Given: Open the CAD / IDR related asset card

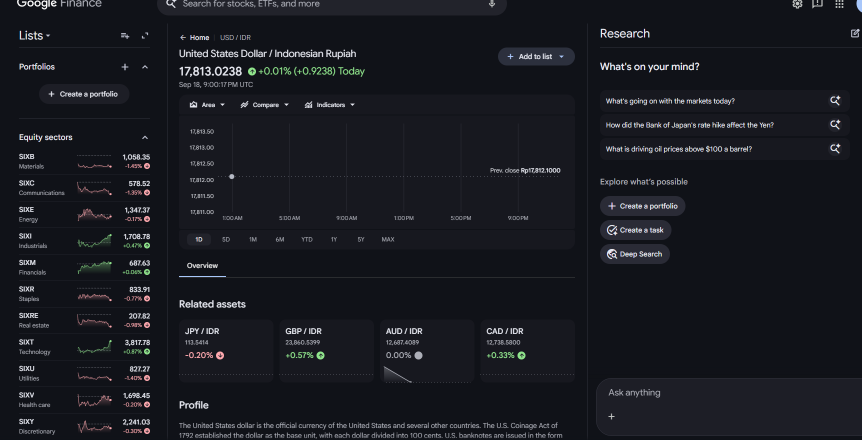Looking at the screenshot, I should pos(528,351).
